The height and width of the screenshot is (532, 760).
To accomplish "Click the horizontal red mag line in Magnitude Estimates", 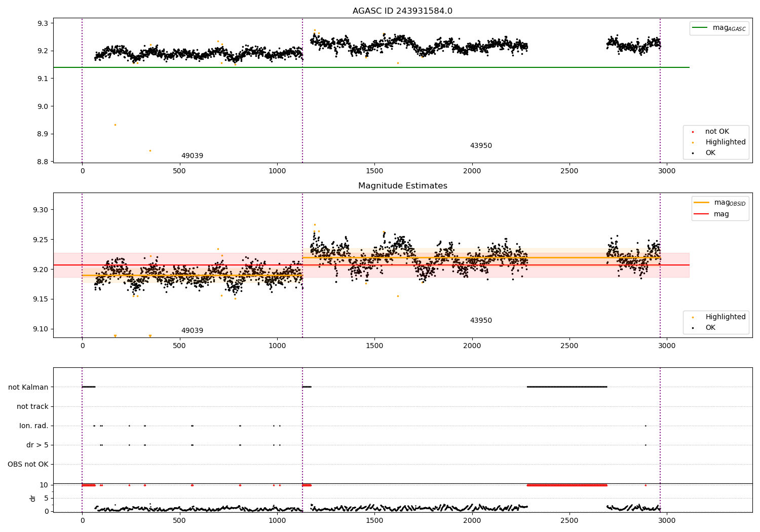I will pos(371,265).
